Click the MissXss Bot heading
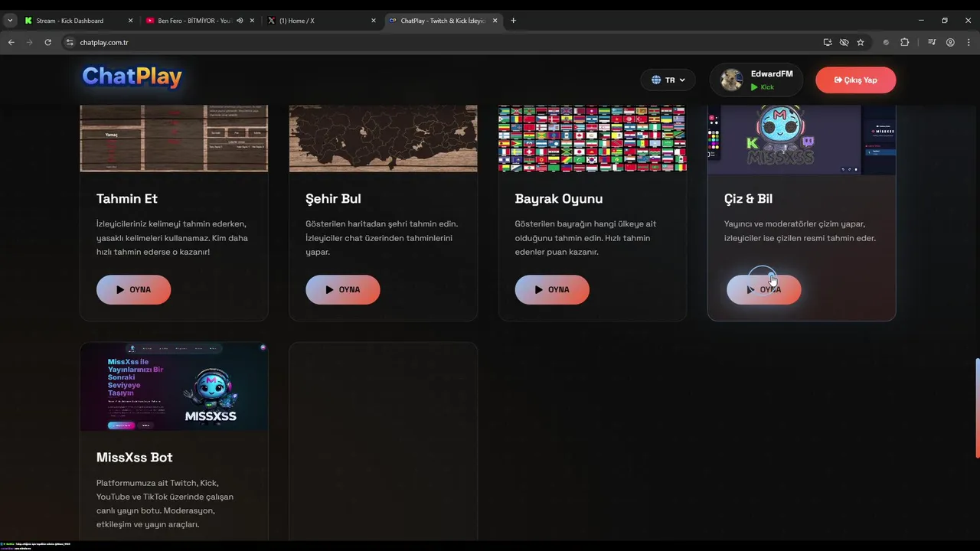This screenshot has height=551, width=980. pyautogui.click(x=134, y=457)
